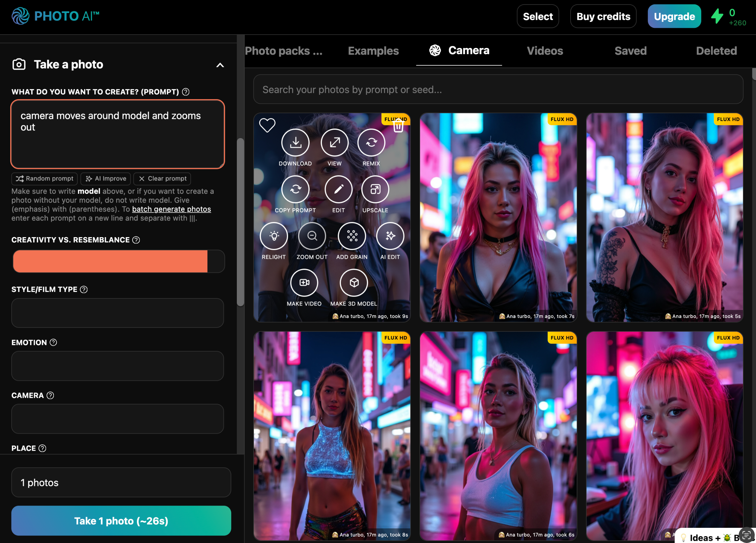Click the Upscale icon
Viewport: 756px width, 543px height.
[375, 189]
